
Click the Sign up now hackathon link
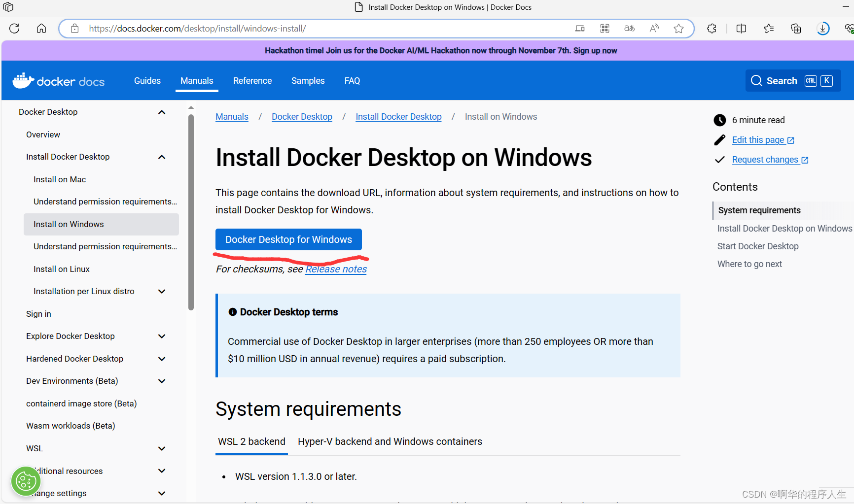pos(595,50)
